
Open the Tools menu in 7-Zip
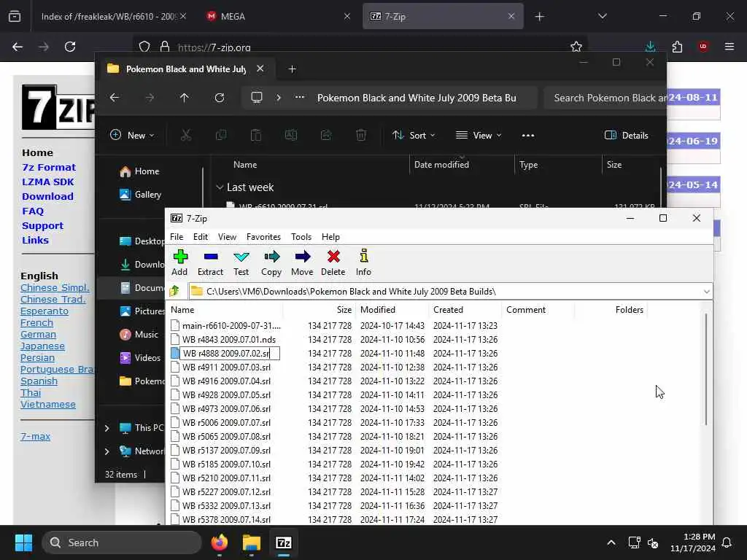(x=301, y=237)
